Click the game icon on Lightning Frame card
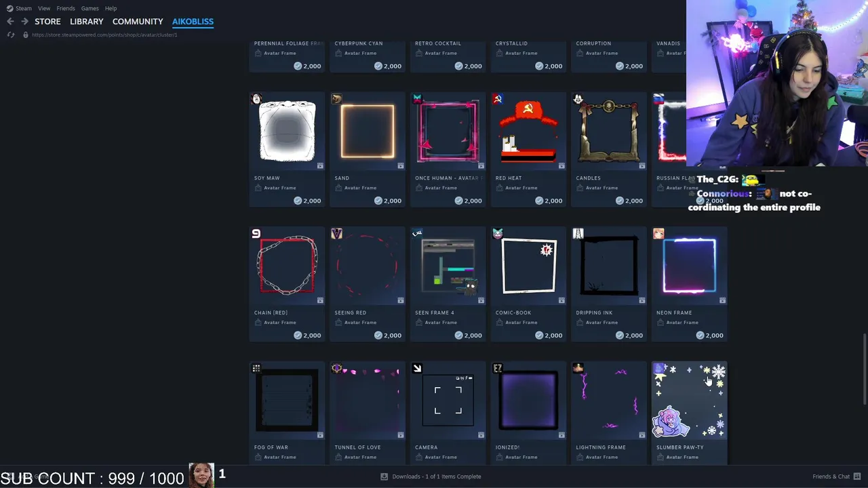The width and height of the screenshot is (868, 488). [578, 368]
